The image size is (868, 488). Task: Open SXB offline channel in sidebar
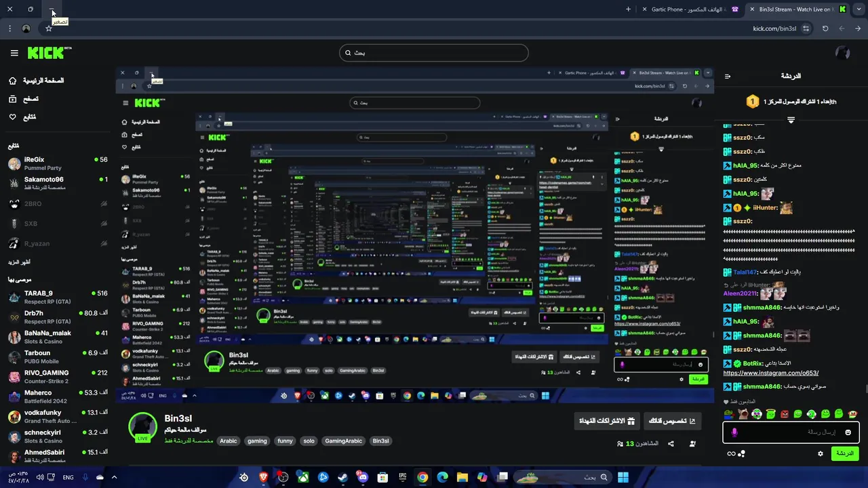click(x=57, y=224)
